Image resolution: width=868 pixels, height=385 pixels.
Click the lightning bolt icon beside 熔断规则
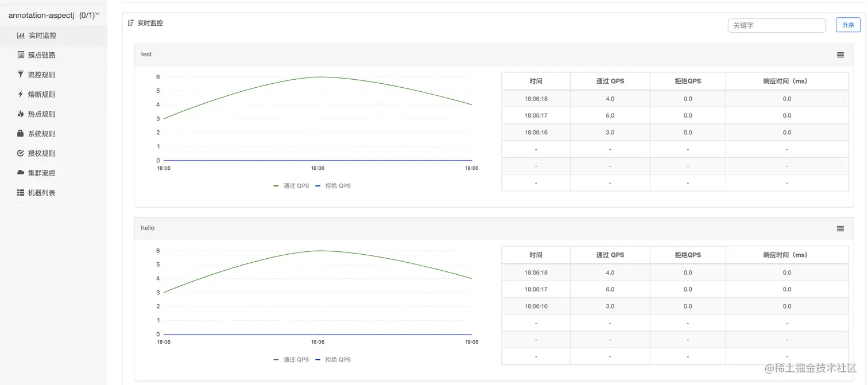point(21,94)
